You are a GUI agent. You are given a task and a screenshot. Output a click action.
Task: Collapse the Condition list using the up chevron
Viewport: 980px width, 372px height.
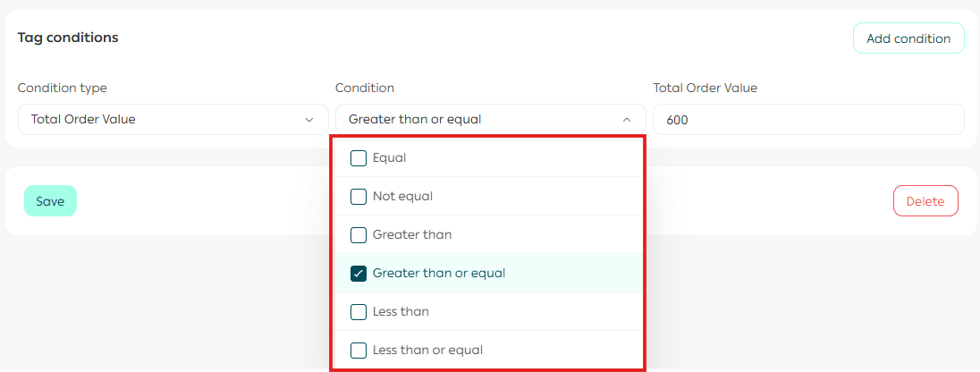coord(627,119)
